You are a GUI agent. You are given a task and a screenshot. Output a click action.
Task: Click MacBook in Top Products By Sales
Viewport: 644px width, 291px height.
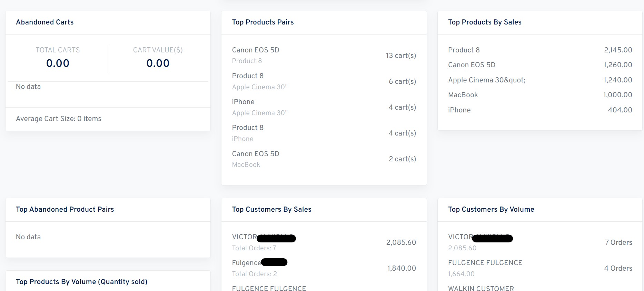[463, 95]
